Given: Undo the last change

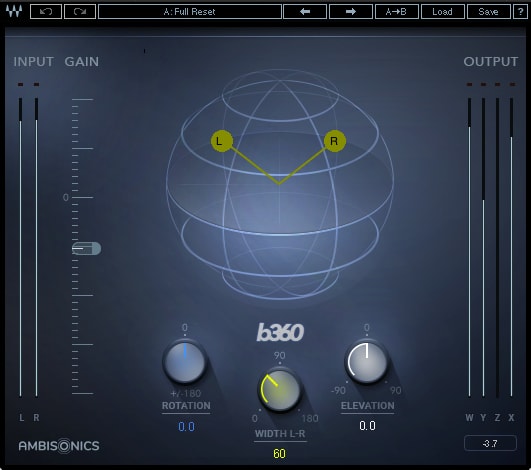Looking at the screenshot, I should coord(46,12).
